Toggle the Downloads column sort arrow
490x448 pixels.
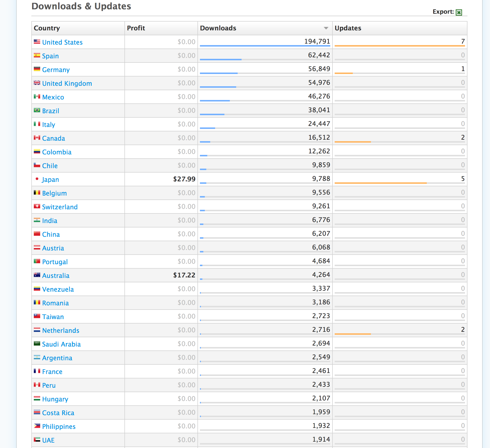pyautogui.click(x=326, y=28)
